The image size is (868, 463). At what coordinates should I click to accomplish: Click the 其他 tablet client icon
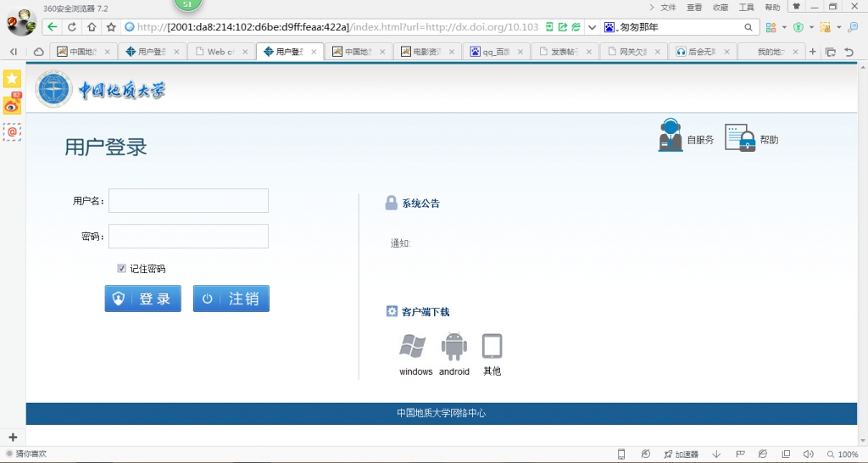click(x=492, y=346)
